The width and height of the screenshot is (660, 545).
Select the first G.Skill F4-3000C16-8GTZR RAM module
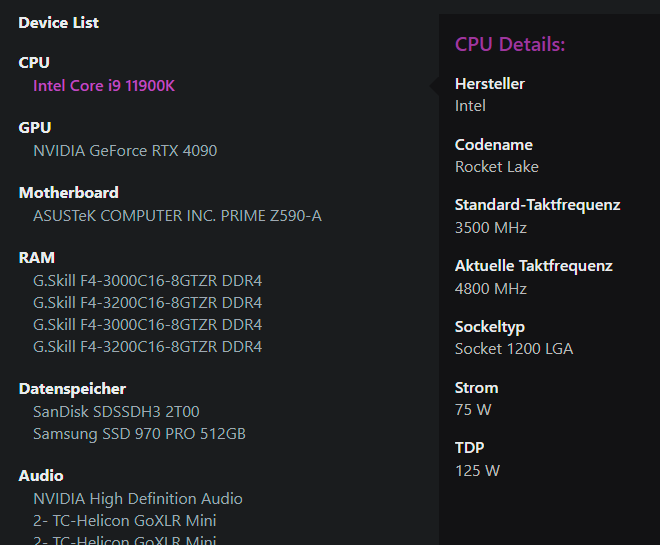(147, 281)
